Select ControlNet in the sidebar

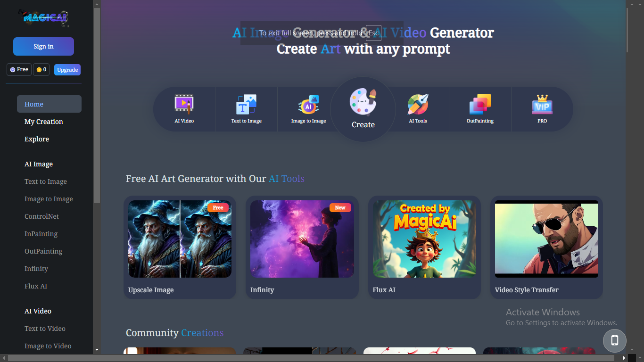coord(41,216)
